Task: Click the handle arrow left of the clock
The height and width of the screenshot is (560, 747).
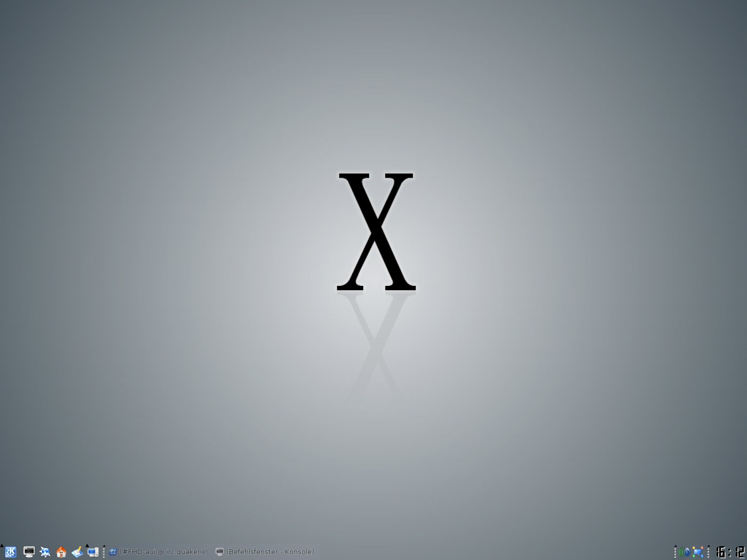Action: click(x=708, y=546)
